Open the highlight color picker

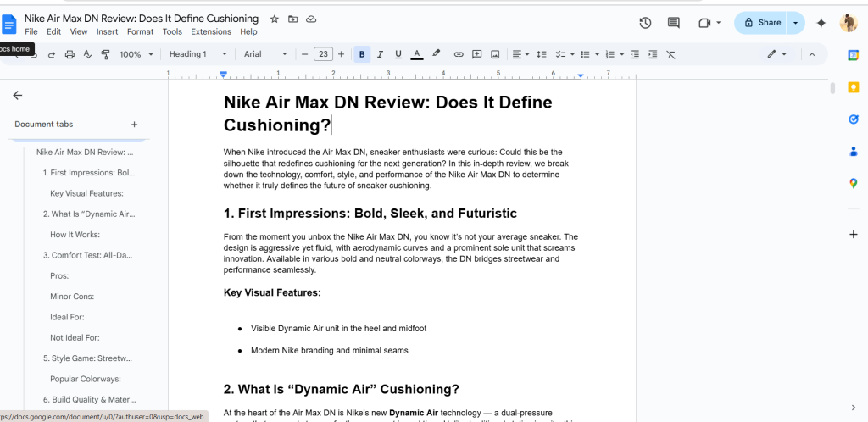tap(437, 54)
